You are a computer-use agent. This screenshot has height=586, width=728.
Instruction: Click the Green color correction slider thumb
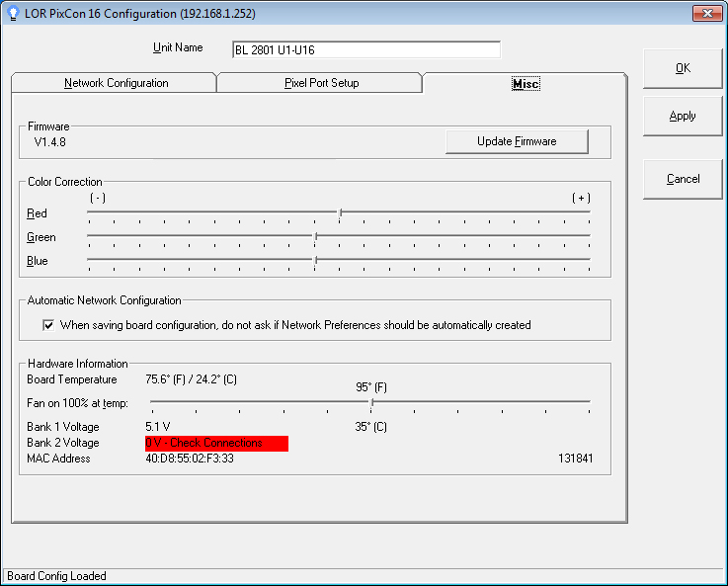315,237
